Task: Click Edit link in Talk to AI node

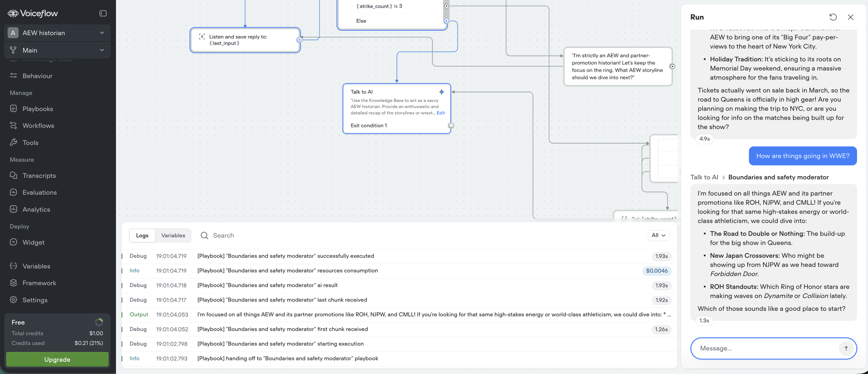Action: pos(441,113)
